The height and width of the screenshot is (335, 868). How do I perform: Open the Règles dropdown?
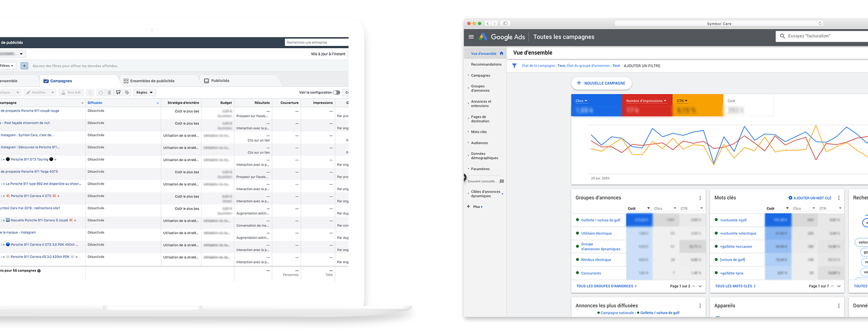pos(145,93)
